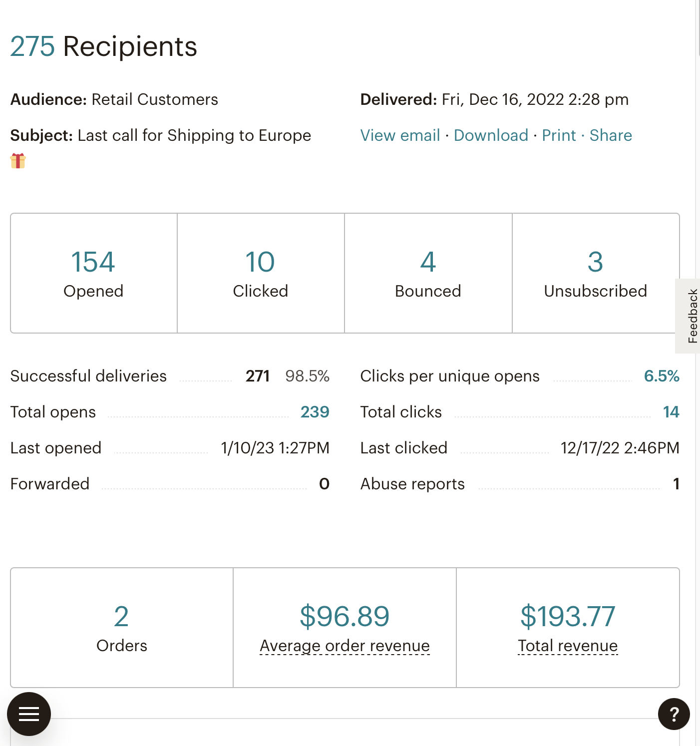Screen dimensions: 700x746
Task: Open the hamburger menu button
Action: pos(28,714)
